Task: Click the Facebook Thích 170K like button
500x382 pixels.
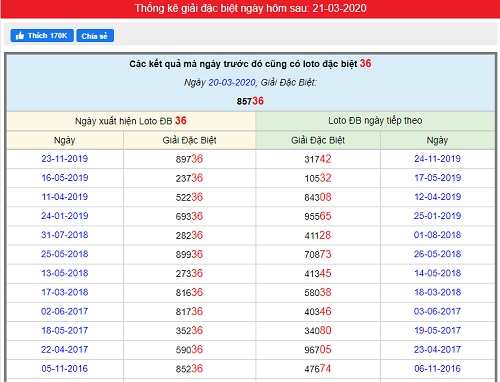Action: [x=42, y=36]
